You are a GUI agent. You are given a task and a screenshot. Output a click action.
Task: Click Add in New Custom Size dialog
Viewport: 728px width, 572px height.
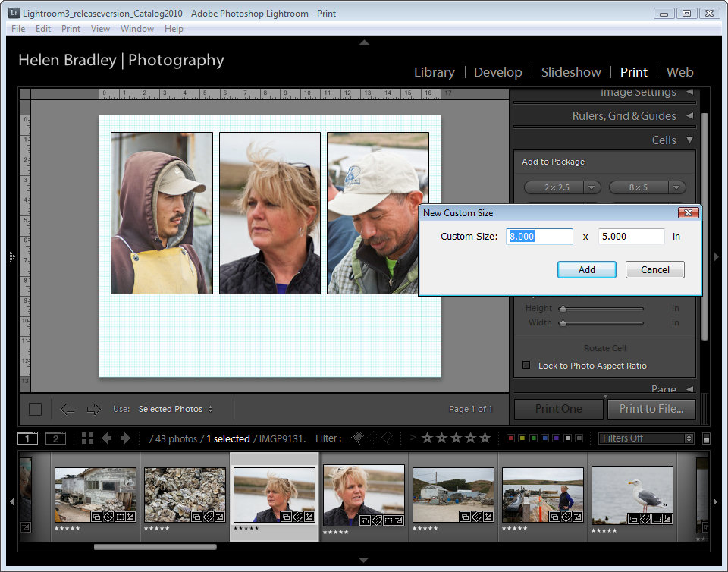586,269
